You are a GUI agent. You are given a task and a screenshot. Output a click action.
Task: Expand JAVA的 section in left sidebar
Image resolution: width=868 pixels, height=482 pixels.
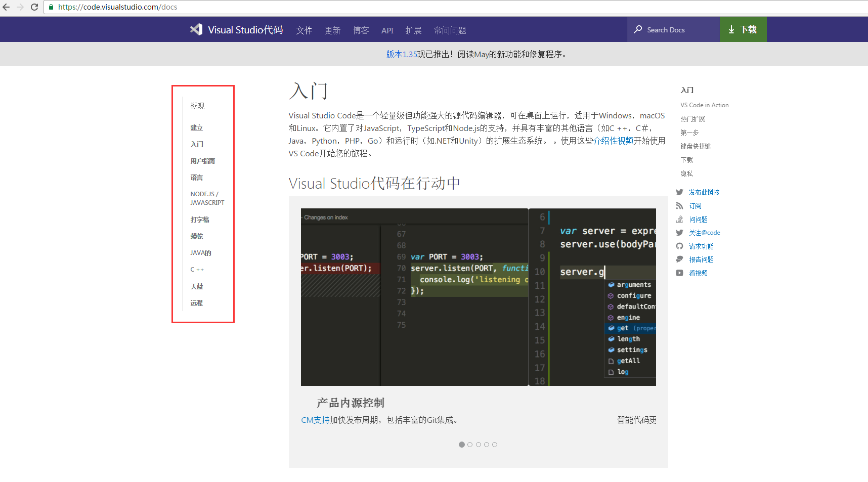point(201,253)
